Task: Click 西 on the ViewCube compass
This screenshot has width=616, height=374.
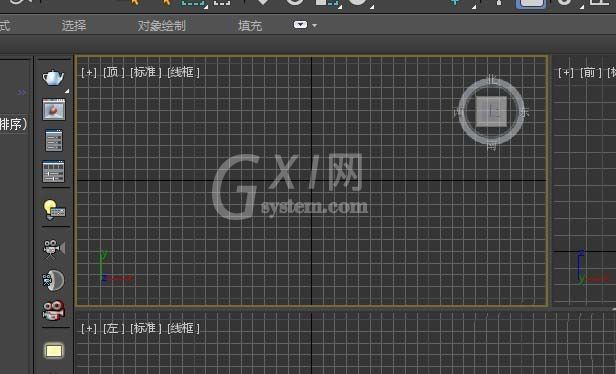Action: 458,113
